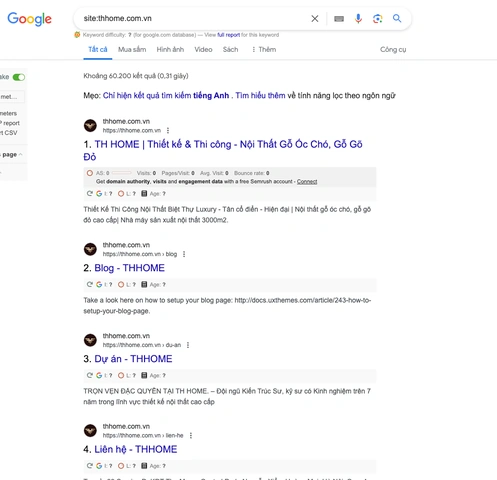The image size is (497, 480).
Task: Open Google Lens image search icon
Action: click(377, 19)
